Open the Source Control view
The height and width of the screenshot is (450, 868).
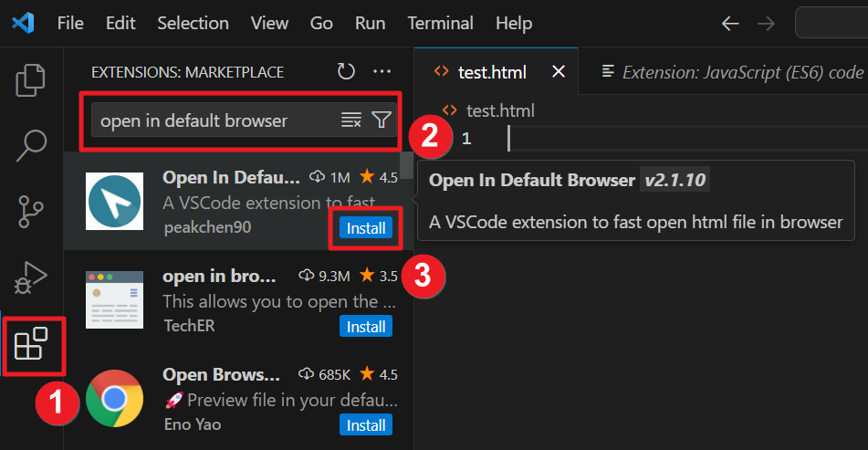pos(30,212)
